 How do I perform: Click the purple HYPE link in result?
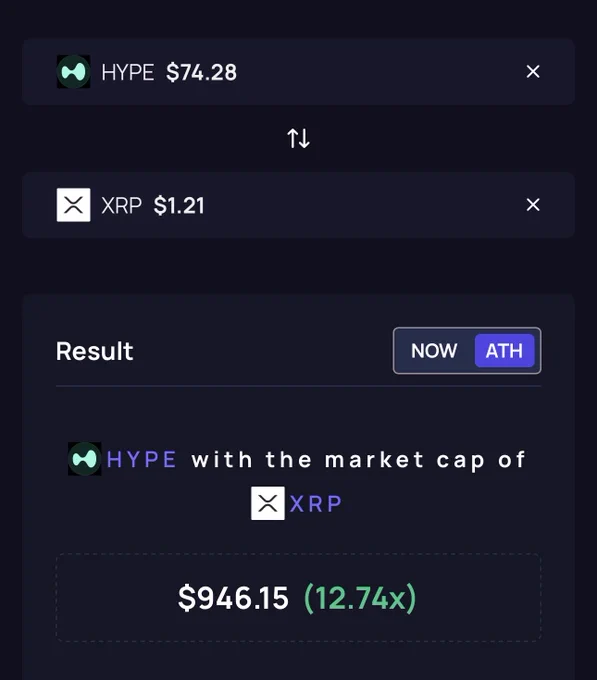coord(141,459)
